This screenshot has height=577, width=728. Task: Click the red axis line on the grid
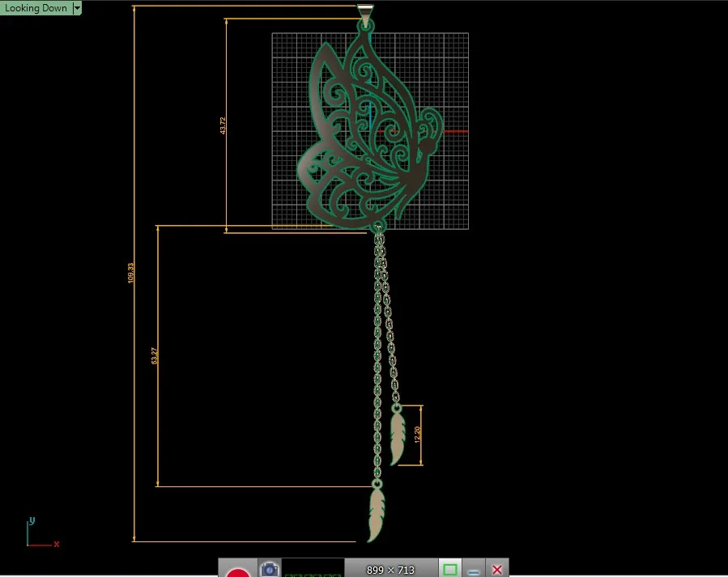[x=455, y=132]
